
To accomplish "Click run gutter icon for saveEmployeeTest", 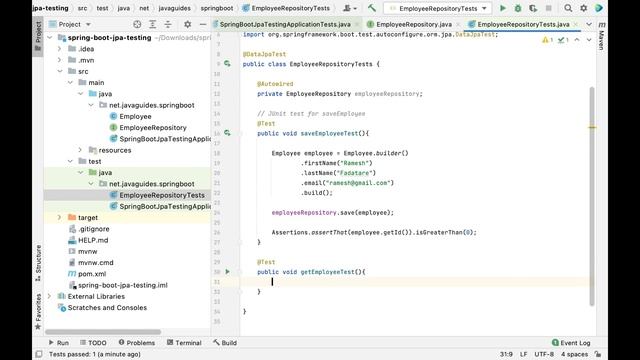I will point(227,133).
